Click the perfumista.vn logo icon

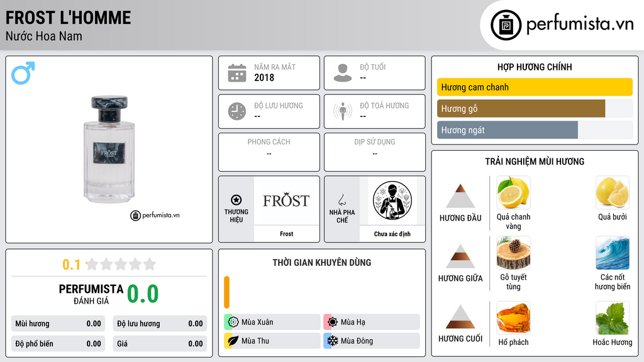coord(506,25)
